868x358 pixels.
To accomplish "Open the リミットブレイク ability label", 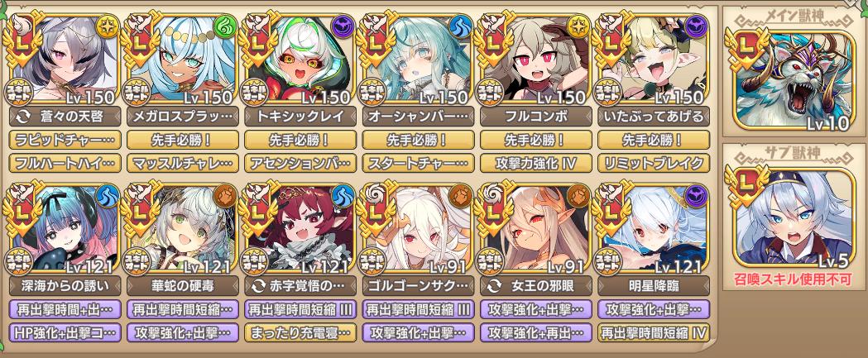I will click(653, 163).
